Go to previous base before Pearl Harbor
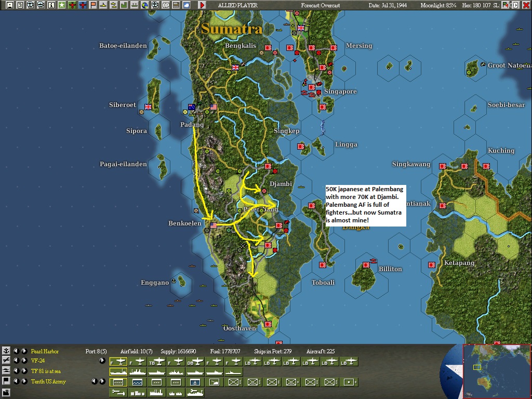The image size is (532, 399). (x=16, y=351)
